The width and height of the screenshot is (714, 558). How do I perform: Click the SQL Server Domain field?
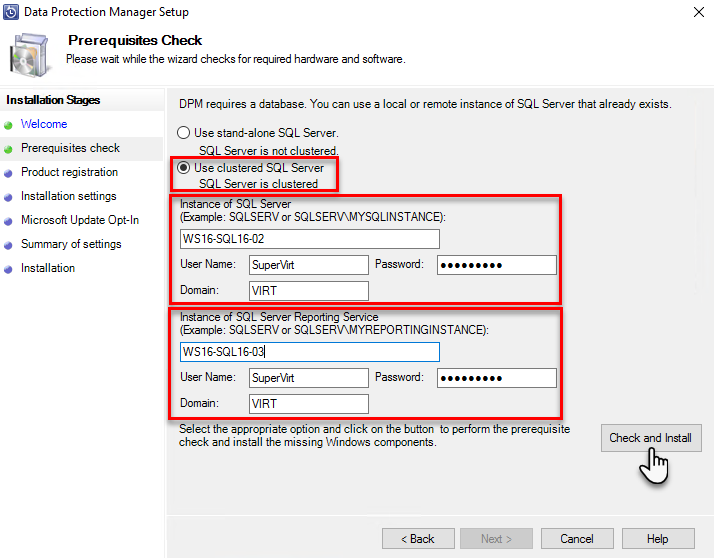coord(309,291)
